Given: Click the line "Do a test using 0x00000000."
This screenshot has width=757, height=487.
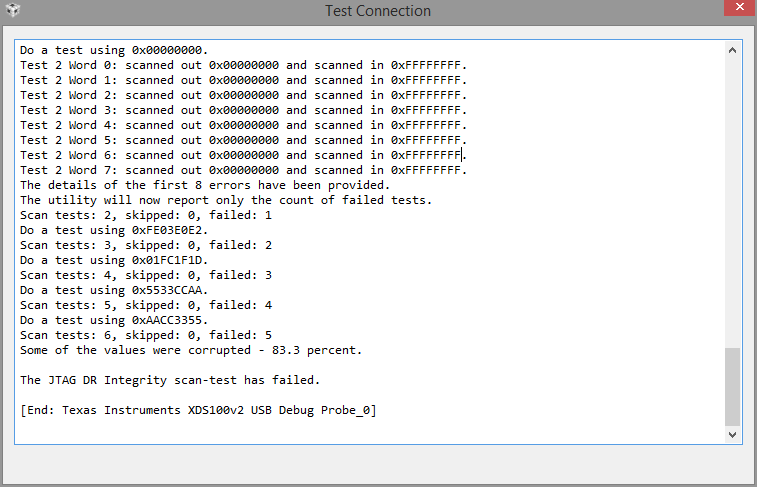Looking at the screenshot, I should click(x=114, y=50).
